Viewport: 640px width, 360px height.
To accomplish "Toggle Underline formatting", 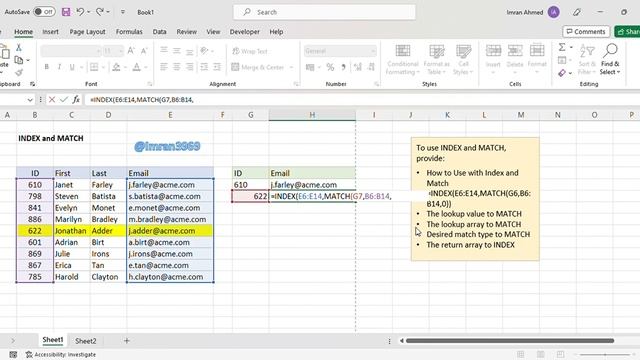I will click(72, 67).
